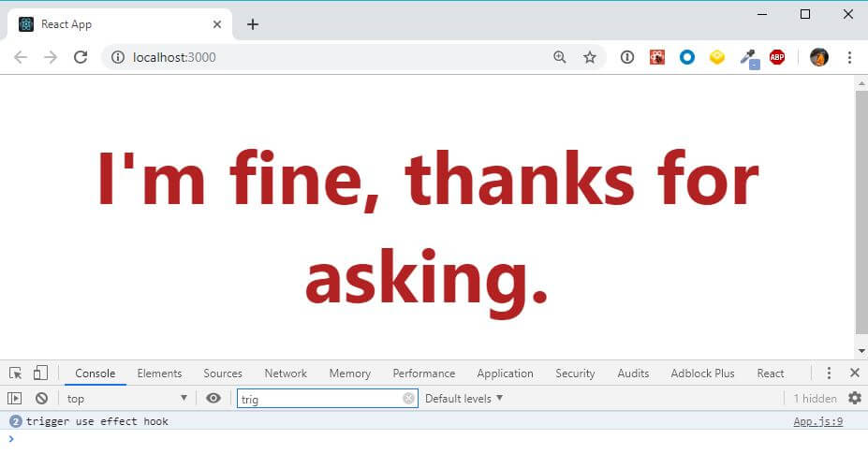Click the '1 hidden' messages indicator
Screen dimensions: 868x454
pyautogui.click(x=815, y=398)
